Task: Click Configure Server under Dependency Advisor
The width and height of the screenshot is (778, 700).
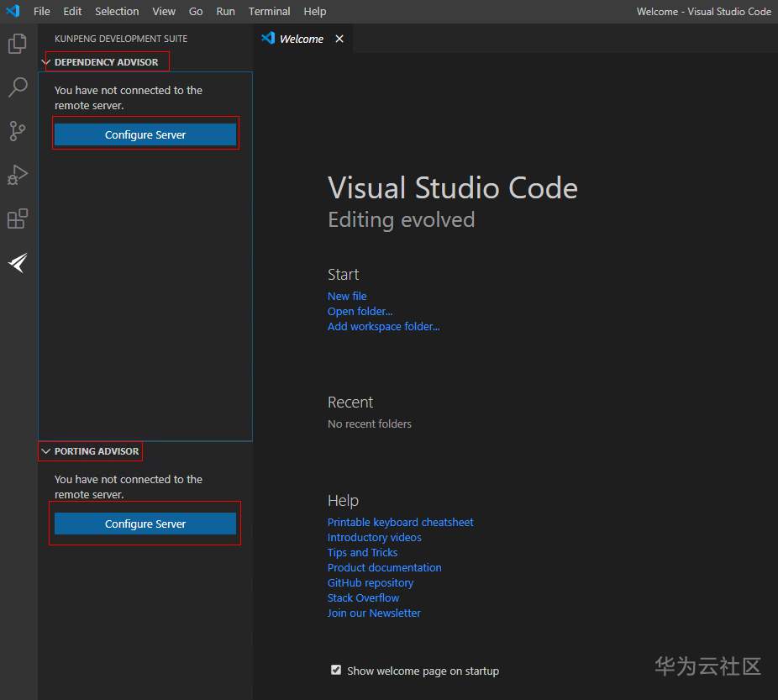Action: click(x=145, y=134)
